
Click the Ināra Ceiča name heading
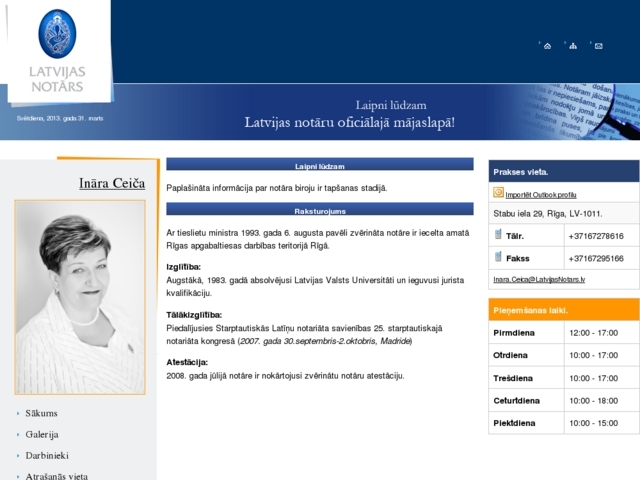112,183
